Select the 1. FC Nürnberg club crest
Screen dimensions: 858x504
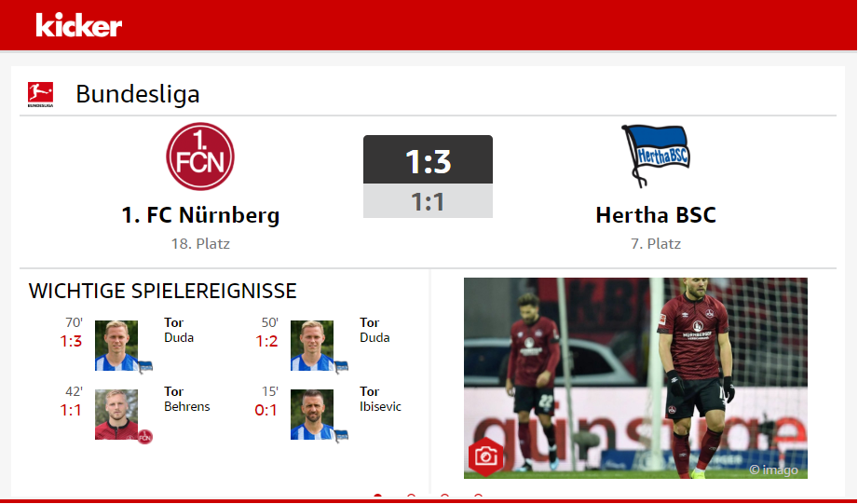pyautogui.click(x=200, y=157)
